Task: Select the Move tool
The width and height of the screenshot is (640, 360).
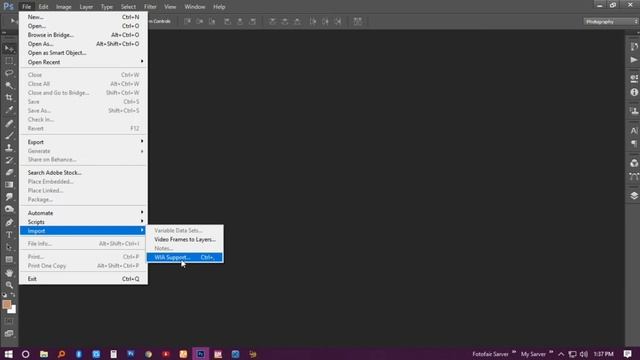Action: coord(9,49)
